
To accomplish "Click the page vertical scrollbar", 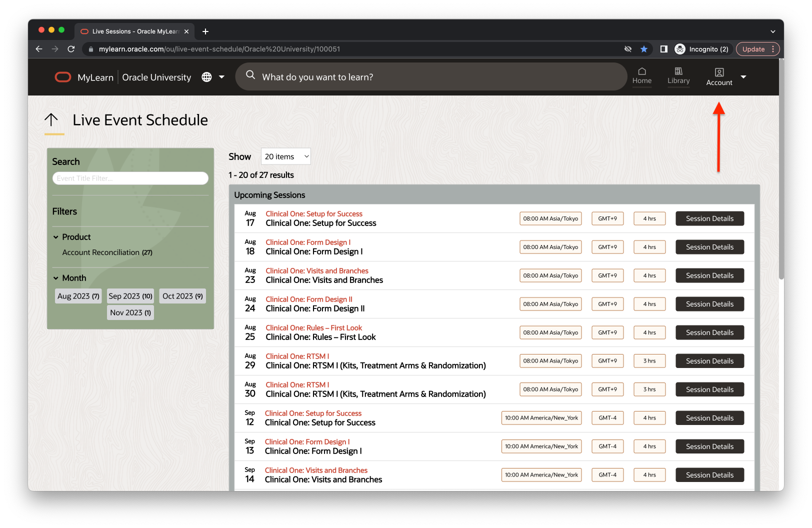I will pos(781,170).
